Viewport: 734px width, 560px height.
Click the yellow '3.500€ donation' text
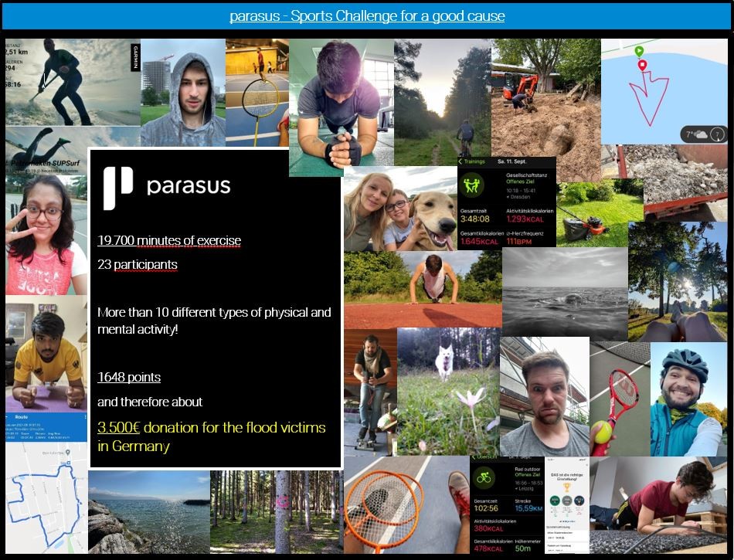211,436
